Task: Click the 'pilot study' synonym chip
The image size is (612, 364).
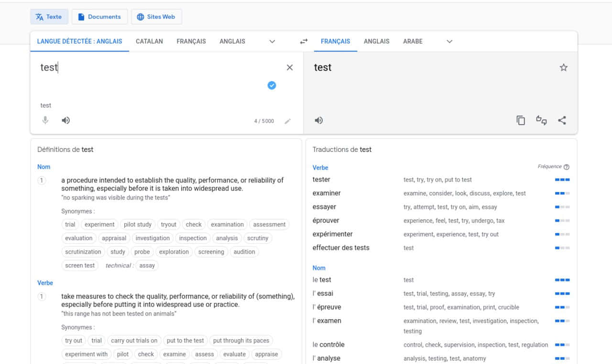Action: tap(138, 225)
